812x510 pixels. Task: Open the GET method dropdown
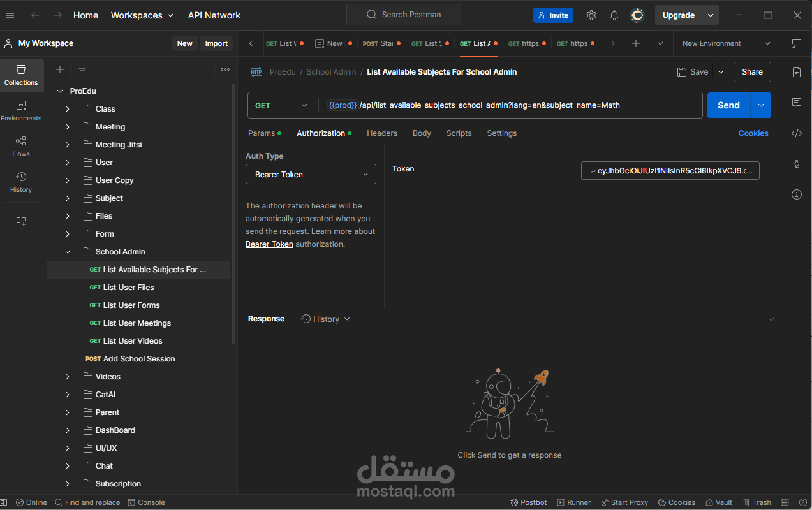(x=283, y=105)
